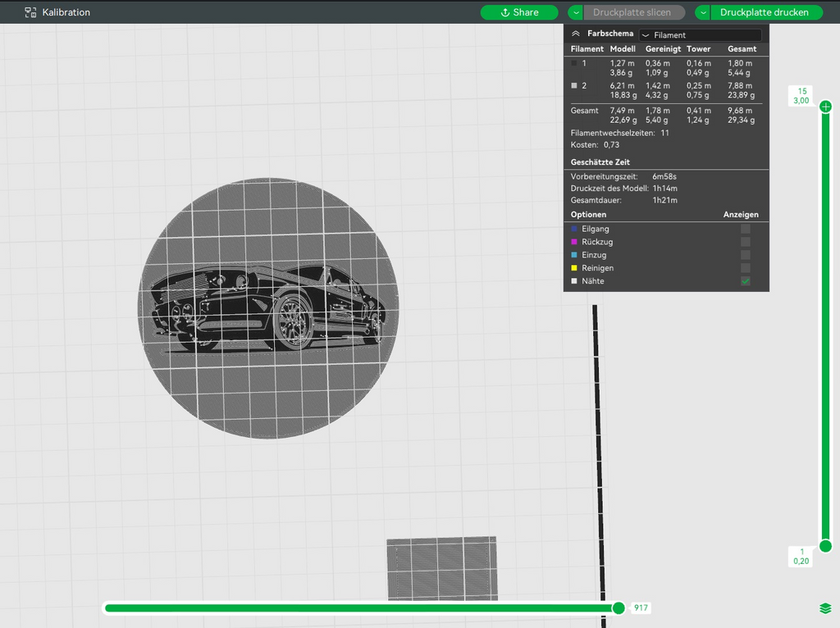
Task: Click the Kalibration menu icon
Action: [30, 12]
